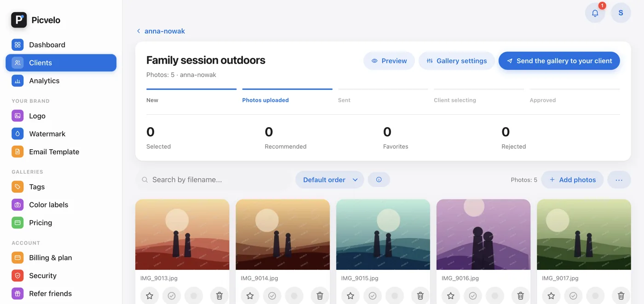Click the trash icon under IMG_9015.jpg
The image size is (644, 304).
420,296
